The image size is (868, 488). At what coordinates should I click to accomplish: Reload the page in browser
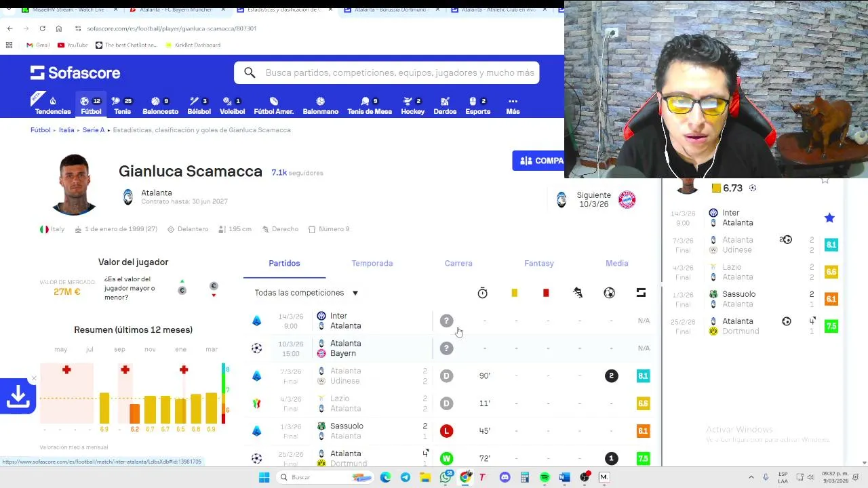click(x=42, y=28)
